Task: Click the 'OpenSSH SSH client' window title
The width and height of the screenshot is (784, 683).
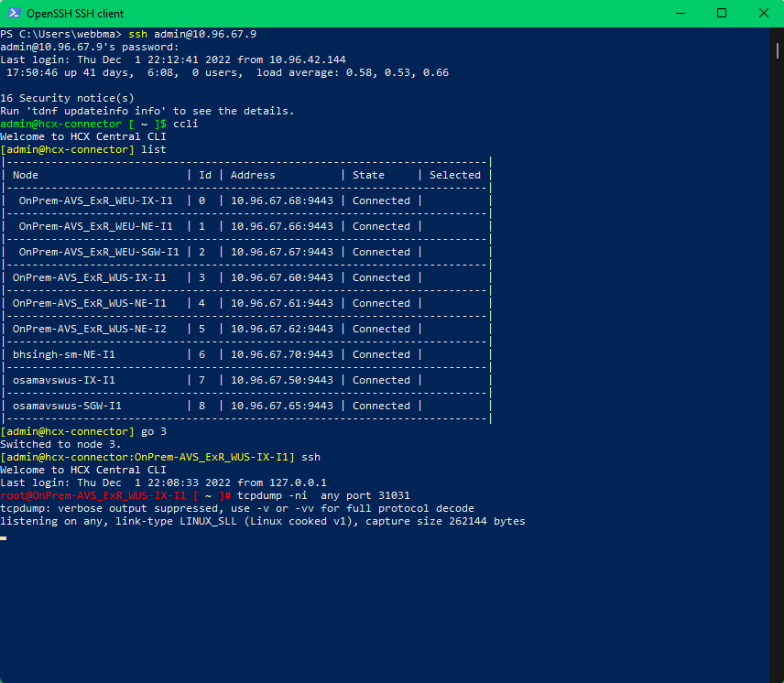Action: 75,14
